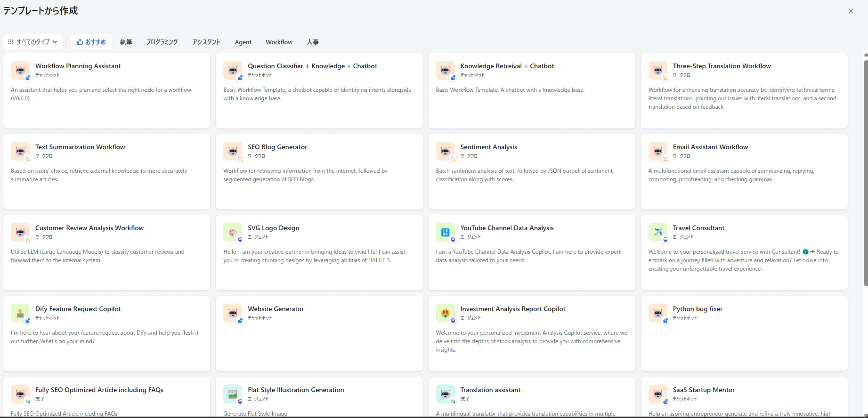Click the Flat Style Illustration Generation icon

pos(233,394)
